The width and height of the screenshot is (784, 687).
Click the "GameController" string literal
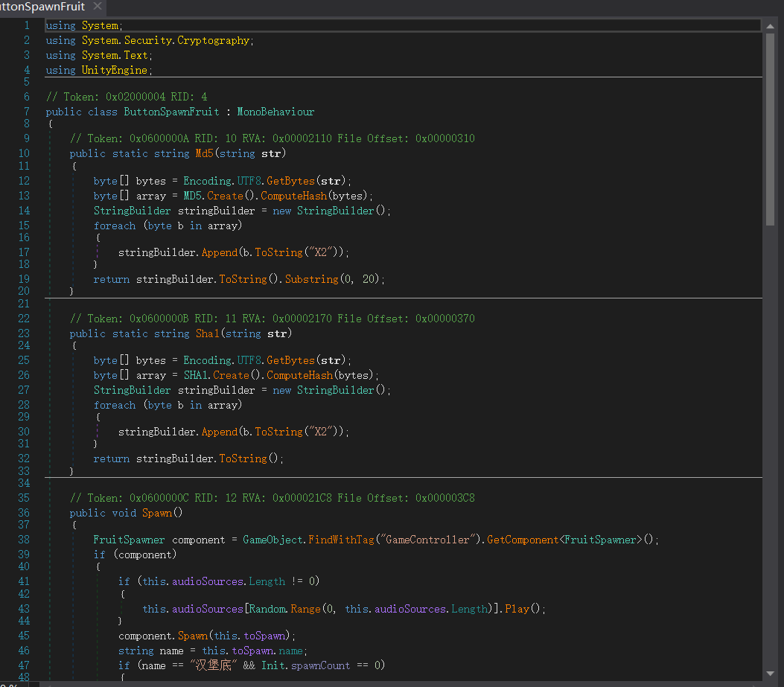click(x=427, y=540)
